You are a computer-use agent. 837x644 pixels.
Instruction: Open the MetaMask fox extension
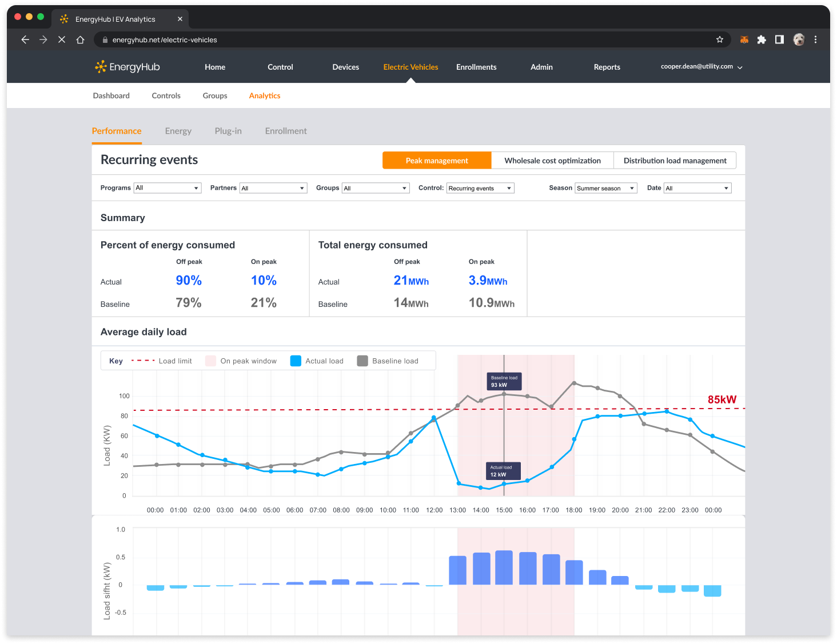744,39
